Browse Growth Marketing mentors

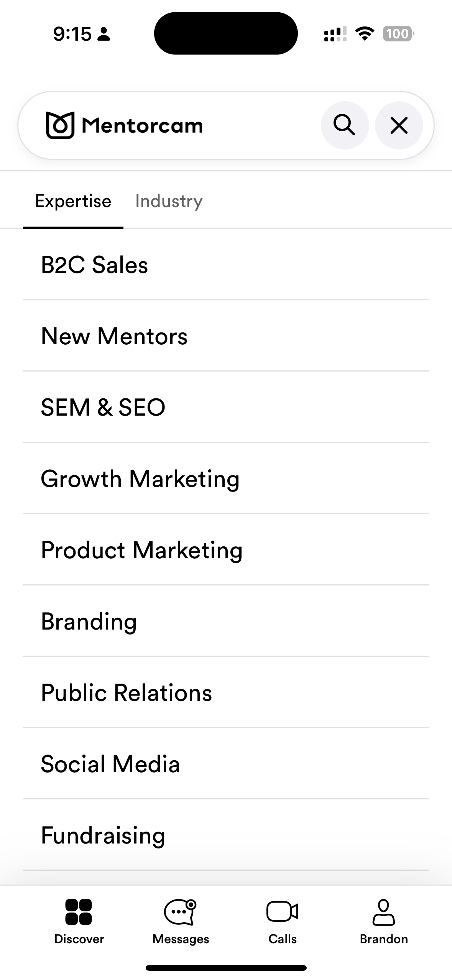(140, 479)
